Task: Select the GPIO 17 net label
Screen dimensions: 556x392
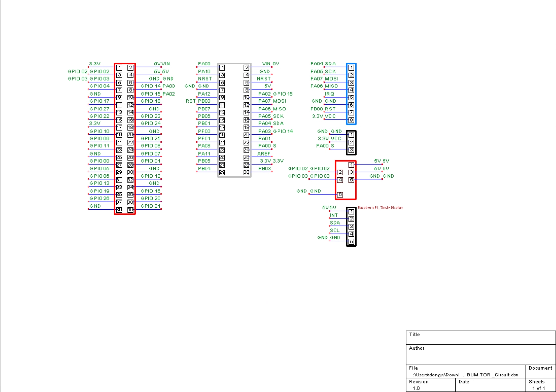Action: (x=99, y=101)
